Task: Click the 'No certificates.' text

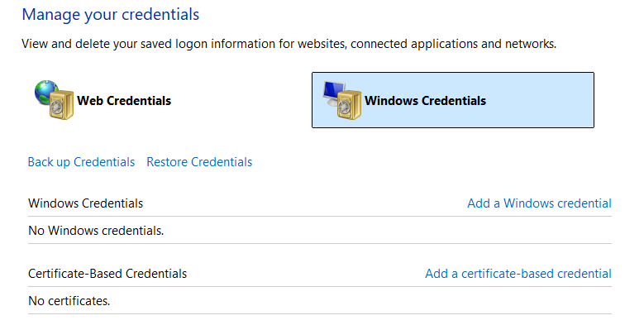Action: (x=69, y=301)
